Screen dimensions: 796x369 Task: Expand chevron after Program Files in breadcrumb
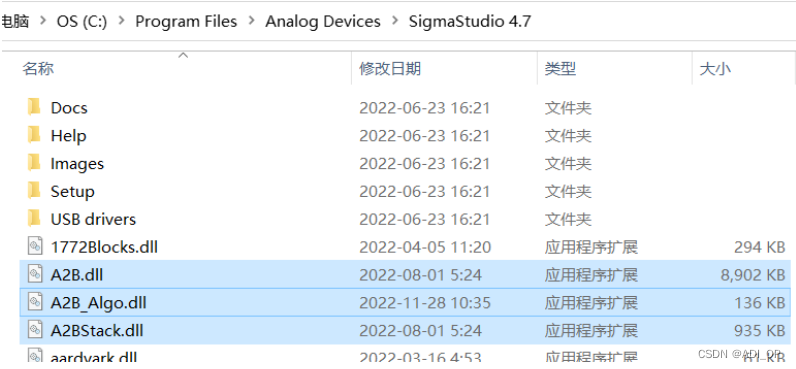tap(251, 21)
